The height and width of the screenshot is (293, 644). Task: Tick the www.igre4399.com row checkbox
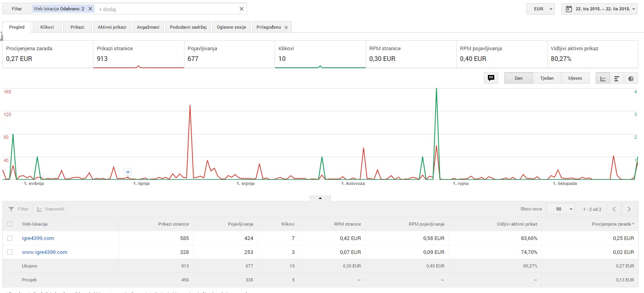point(10,252)
